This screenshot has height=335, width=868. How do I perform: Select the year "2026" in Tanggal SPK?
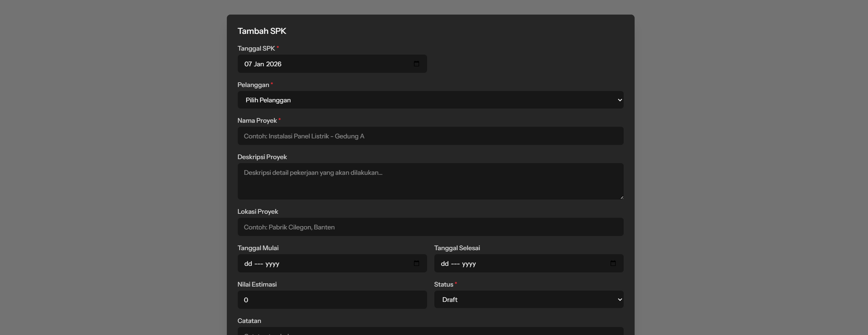273,64
